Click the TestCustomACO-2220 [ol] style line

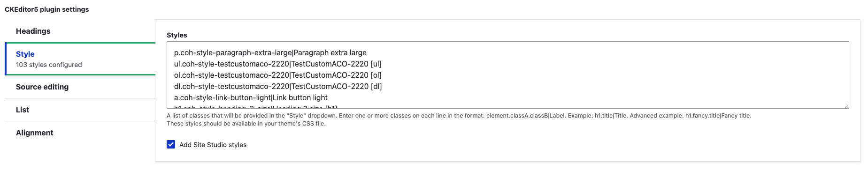pos(277,75)
